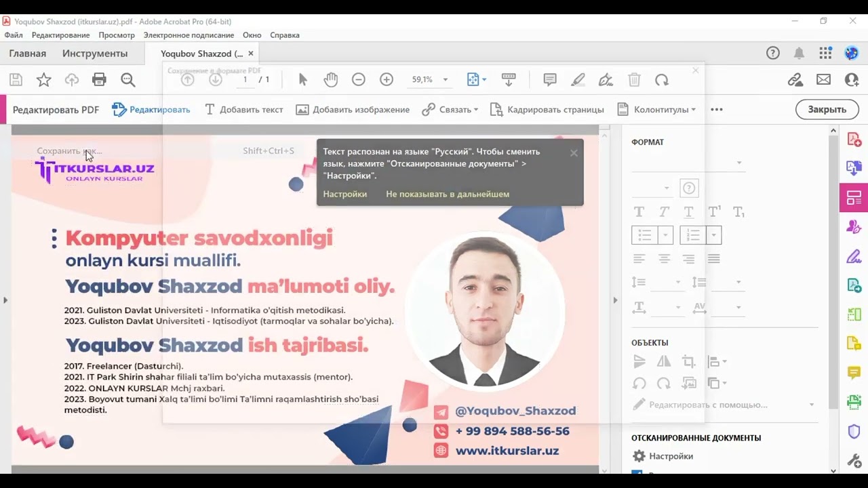Viewport: 868px width, 488px height.
Task: Click Не показывать в дальнейшем link
Action: [x=448, y=194]
